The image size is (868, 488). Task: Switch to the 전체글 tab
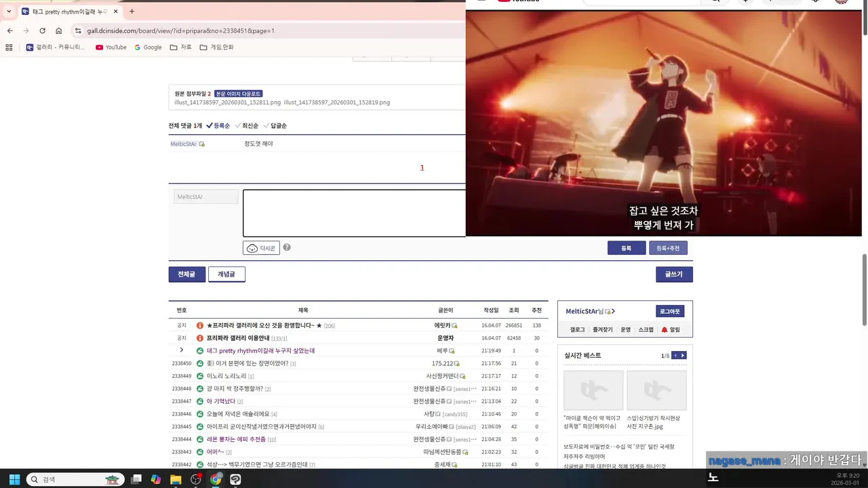186,274
